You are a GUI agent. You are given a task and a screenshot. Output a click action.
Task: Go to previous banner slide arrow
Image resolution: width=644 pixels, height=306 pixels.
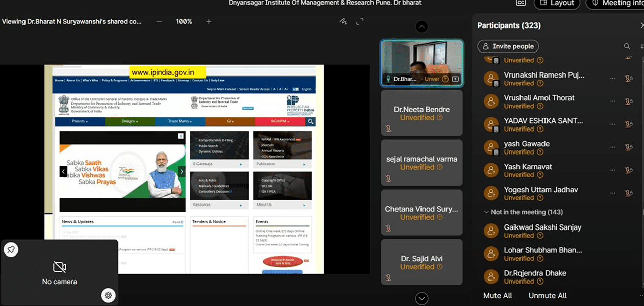point(64,172)
